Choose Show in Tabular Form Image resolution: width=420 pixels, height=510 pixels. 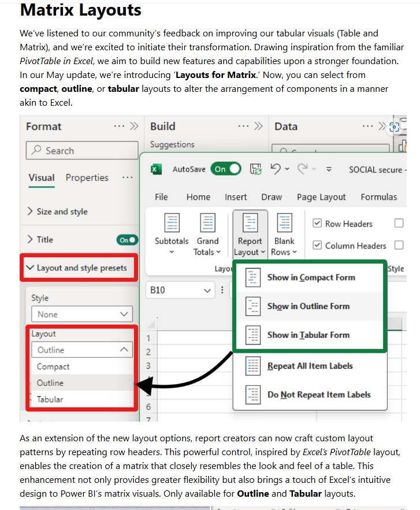310,335
